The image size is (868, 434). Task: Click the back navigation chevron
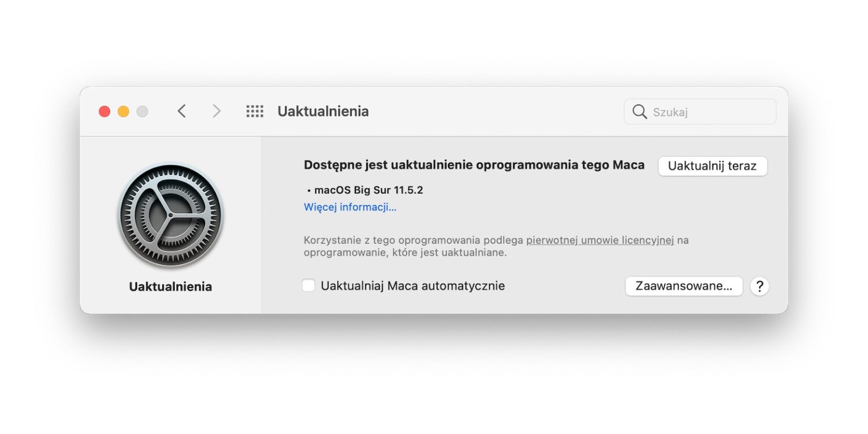click(182, 111)
